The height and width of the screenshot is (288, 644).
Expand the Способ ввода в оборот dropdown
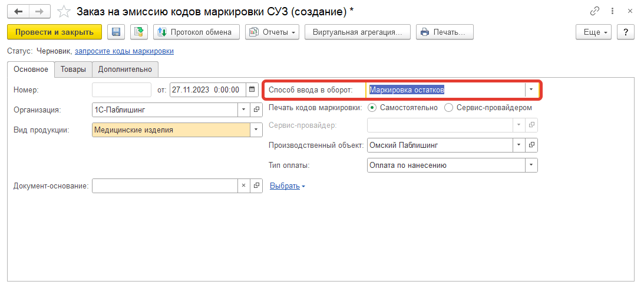click(531, 90)
